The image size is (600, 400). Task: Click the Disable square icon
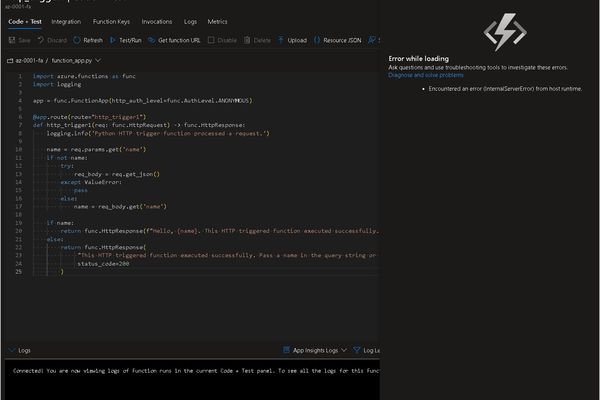click(211, 40)
